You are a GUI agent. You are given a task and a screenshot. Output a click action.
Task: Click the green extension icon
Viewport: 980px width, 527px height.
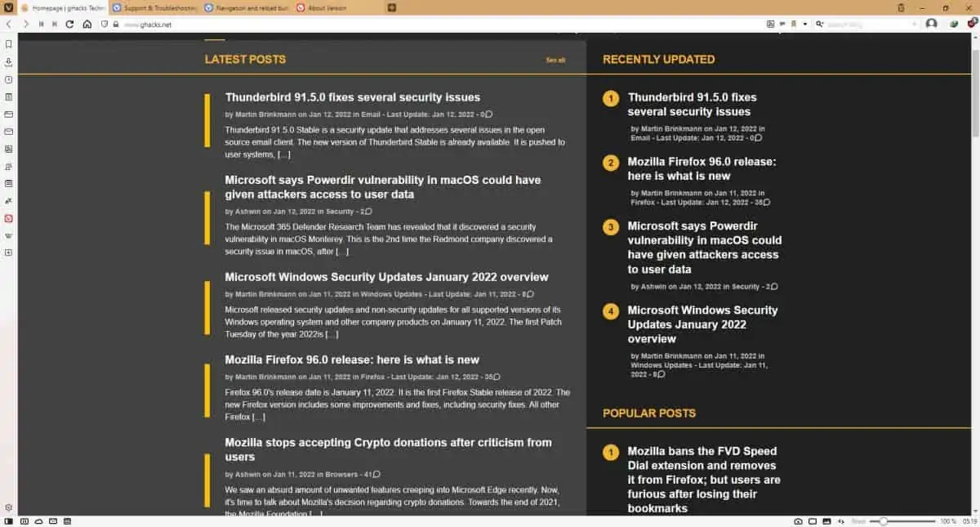[954, 25]
